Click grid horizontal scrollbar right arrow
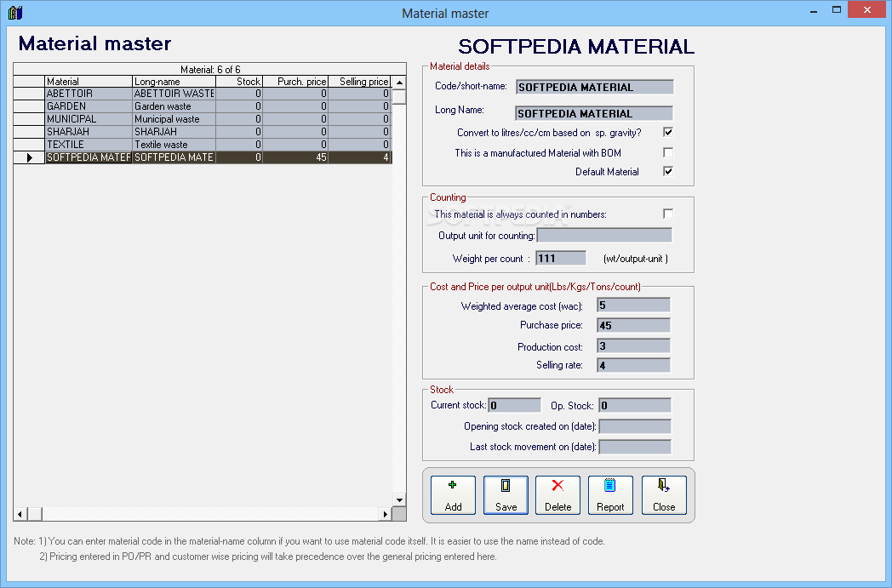 [x=385, y=514]
